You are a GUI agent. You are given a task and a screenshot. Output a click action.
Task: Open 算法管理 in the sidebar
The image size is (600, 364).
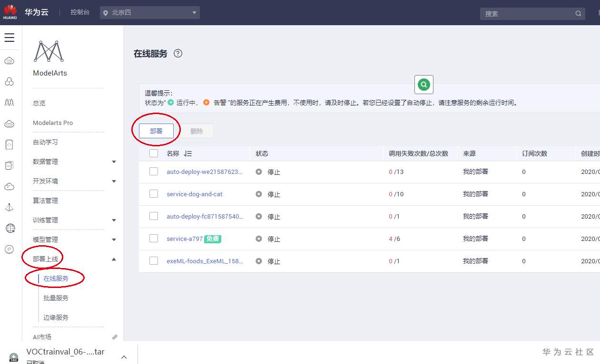coord(45,201)
